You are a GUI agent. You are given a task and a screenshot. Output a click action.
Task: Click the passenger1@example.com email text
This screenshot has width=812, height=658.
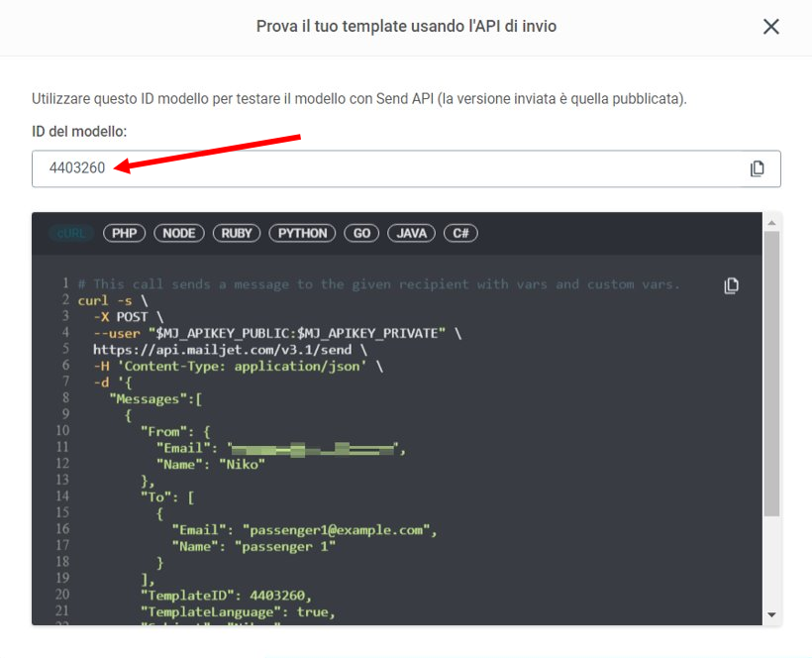[336, 530]
